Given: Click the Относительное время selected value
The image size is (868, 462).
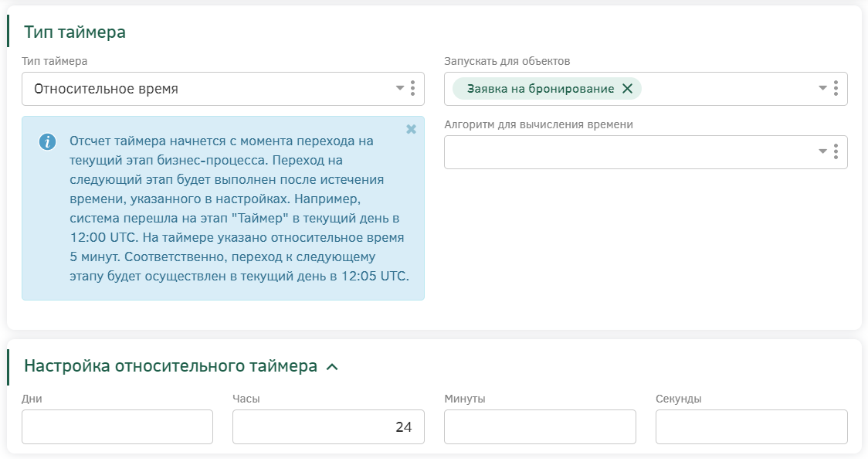Looking at the screenshot, I should point(106,89).
